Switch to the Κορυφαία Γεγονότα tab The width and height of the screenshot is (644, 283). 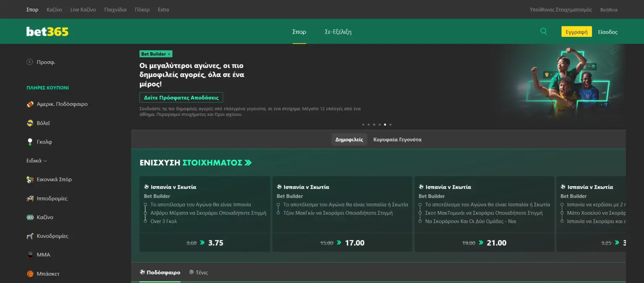(397, 139)
